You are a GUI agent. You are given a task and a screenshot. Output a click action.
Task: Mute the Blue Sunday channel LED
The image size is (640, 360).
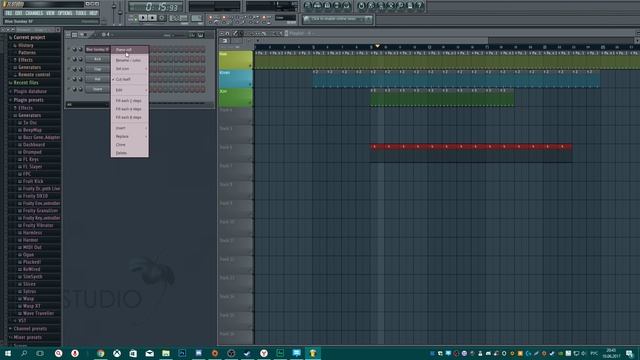tap(68, 49)
